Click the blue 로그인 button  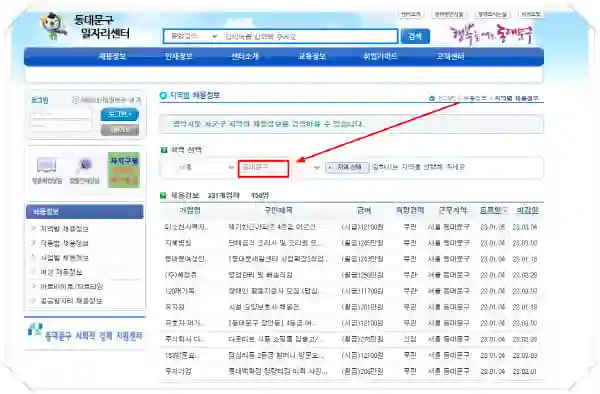point(119,114)
